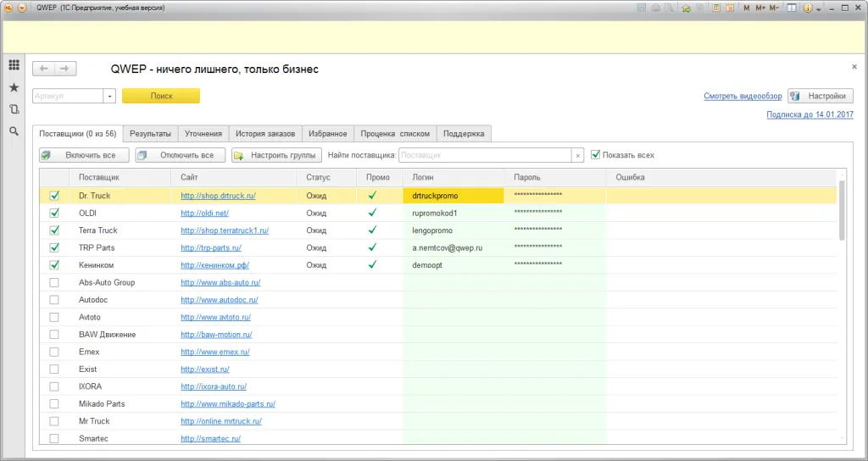Click the Terra Truck promo checkmark

pos(373,230)
